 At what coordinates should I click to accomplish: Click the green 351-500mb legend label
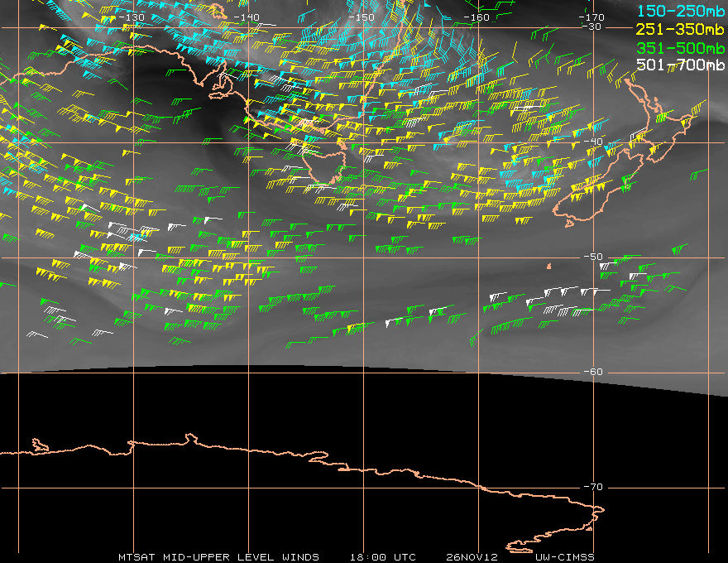[x=680, y=48]
